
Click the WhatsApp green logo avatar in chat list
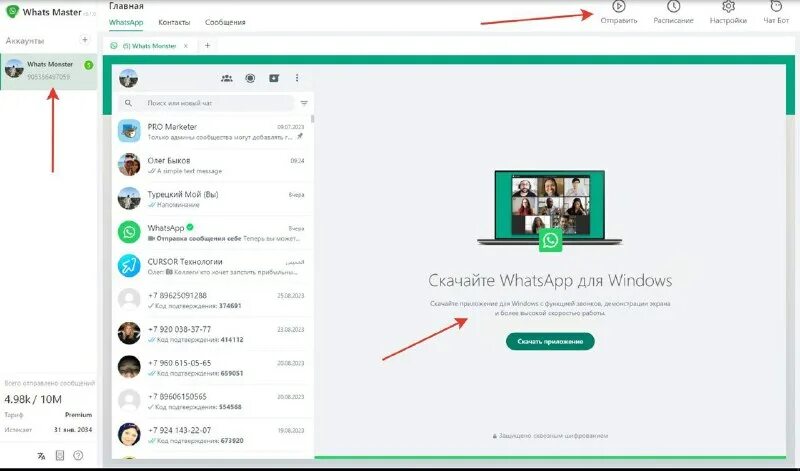(129, 232)
